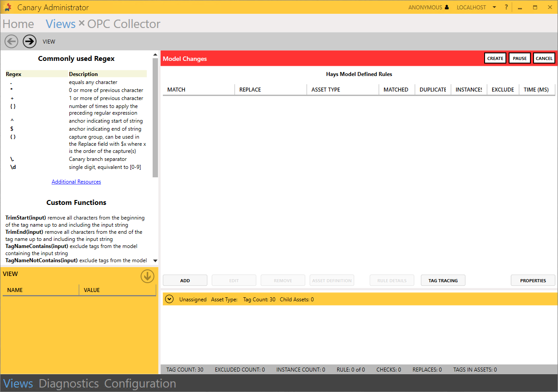
Task: Close the Views tab with X icon
Action: click(x=81, y=23)
